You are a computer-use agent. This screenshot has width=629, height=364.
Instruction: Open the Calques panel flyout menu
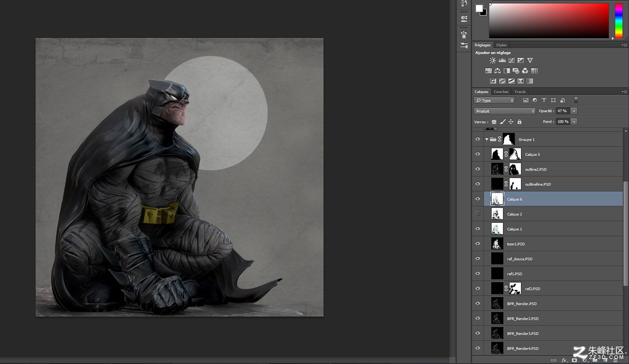click(624, 91)
